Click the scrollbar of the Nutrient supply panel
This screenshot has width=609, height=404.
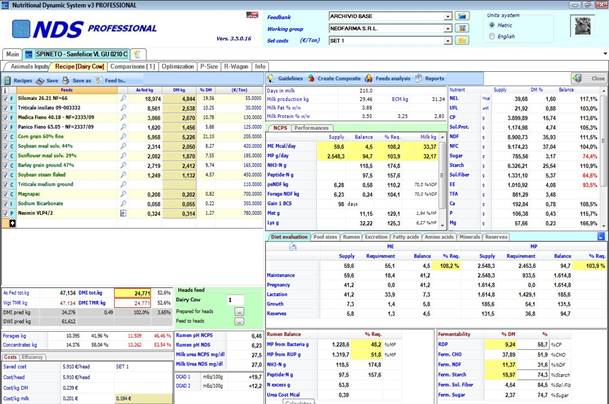(603, 157)
